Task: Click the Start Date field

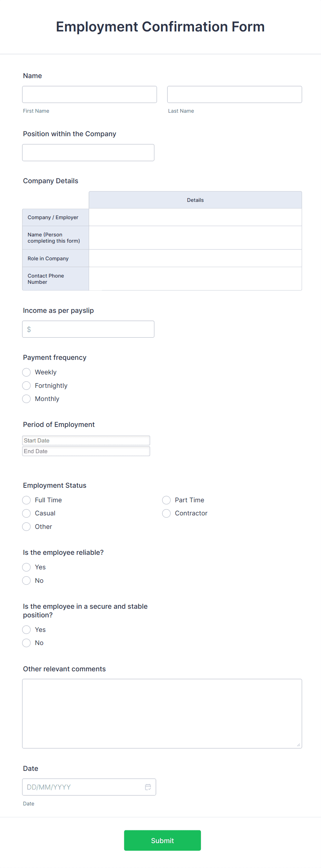Action: pyautogui.click(x=86, y=440)
